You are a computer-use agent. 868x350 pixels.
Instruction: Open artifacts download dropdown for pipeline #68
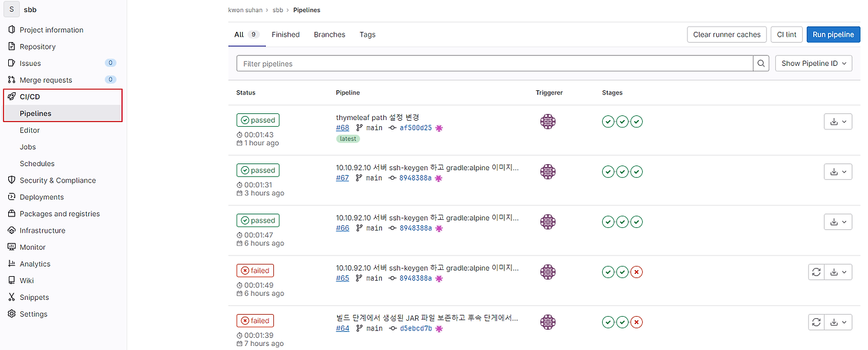tap(838, 121)
